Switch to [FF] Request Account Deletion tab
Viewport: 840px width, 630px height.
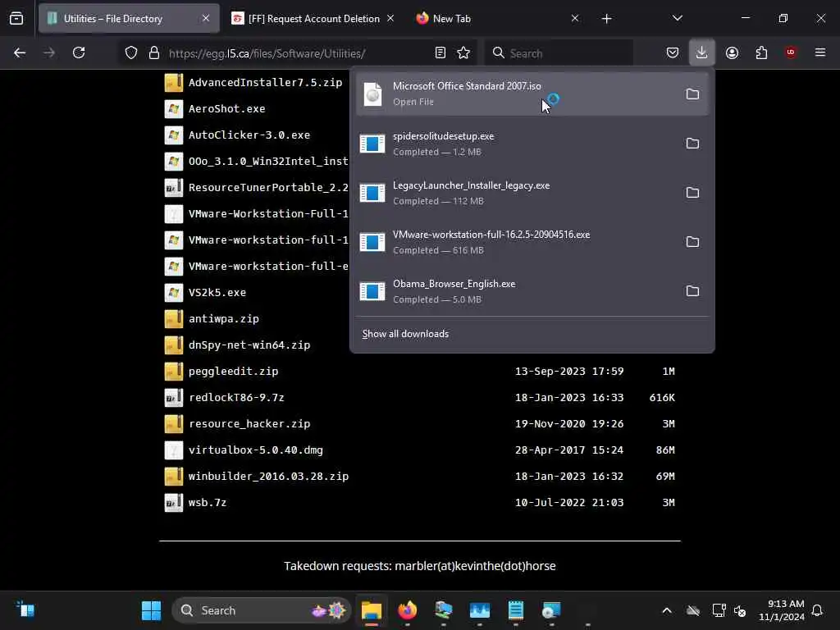[x=314, y=19]
